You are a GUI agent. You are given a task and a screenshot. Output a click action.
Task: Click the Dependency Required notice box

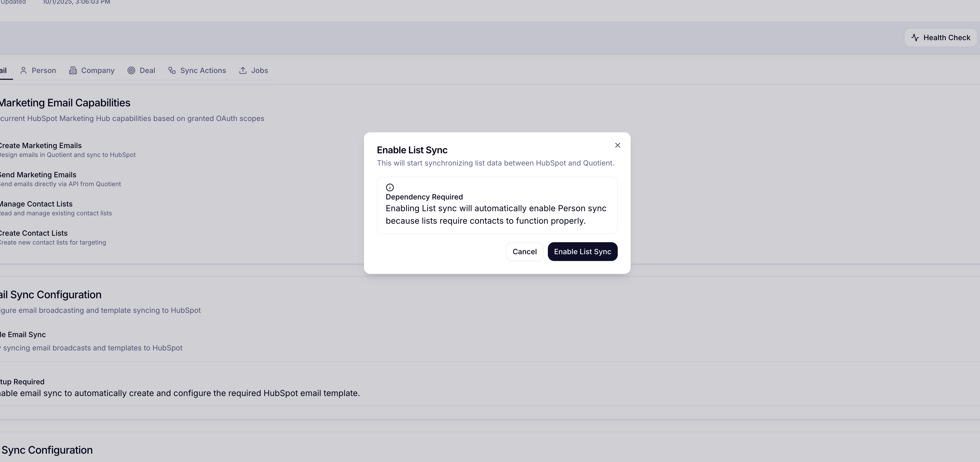coord(497,205)
